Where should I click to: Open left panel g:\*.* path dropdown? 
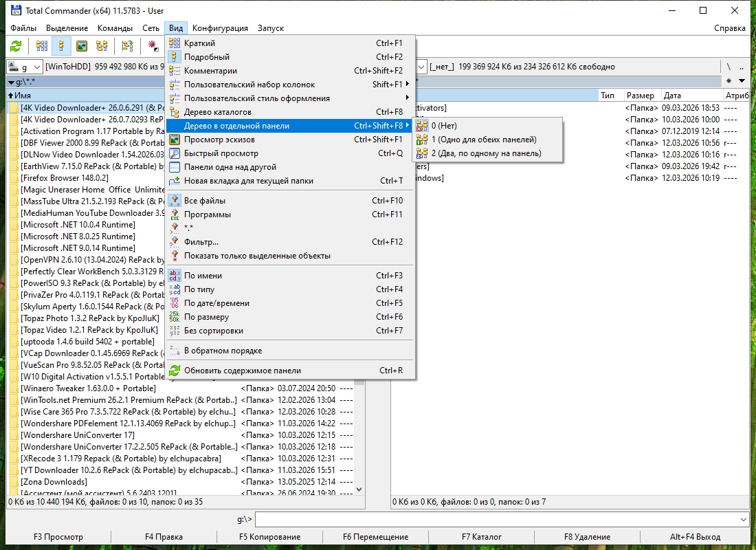pyautogui.click(x=12, y=82)
